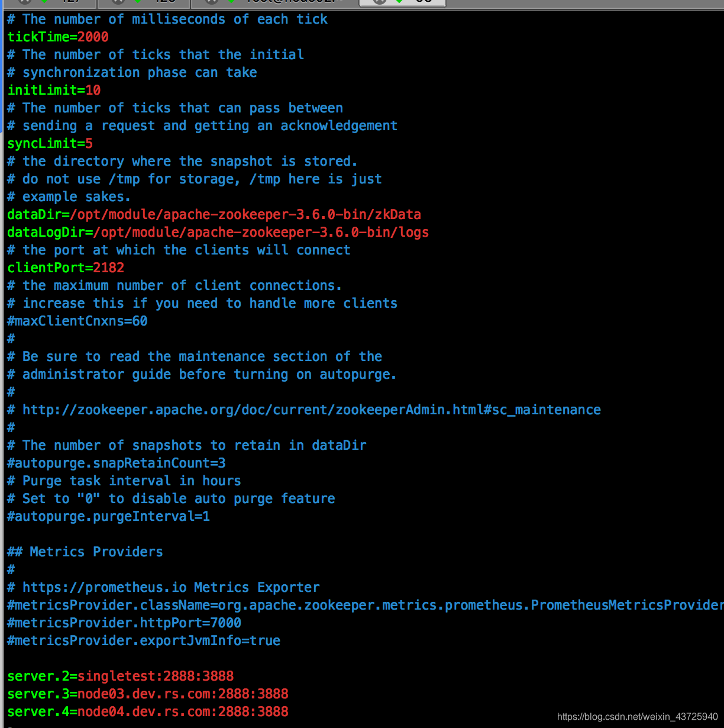Click comment 'Purge task interval in hours'

(124, 481)
